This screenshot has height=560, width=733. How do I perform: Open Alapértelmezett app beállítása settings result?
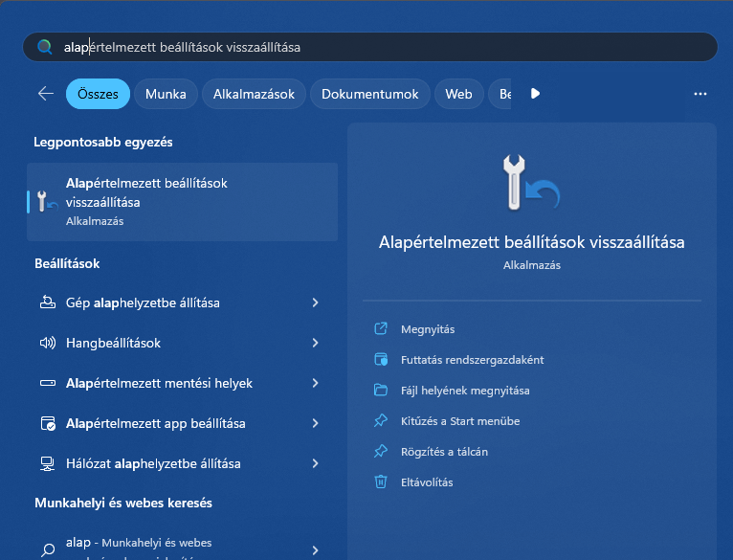155,424
